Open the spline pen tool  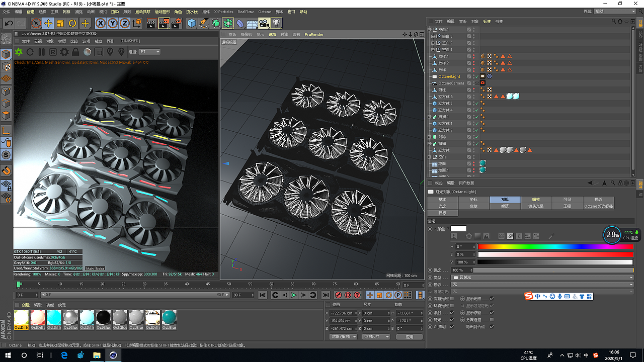coord(204,23)
